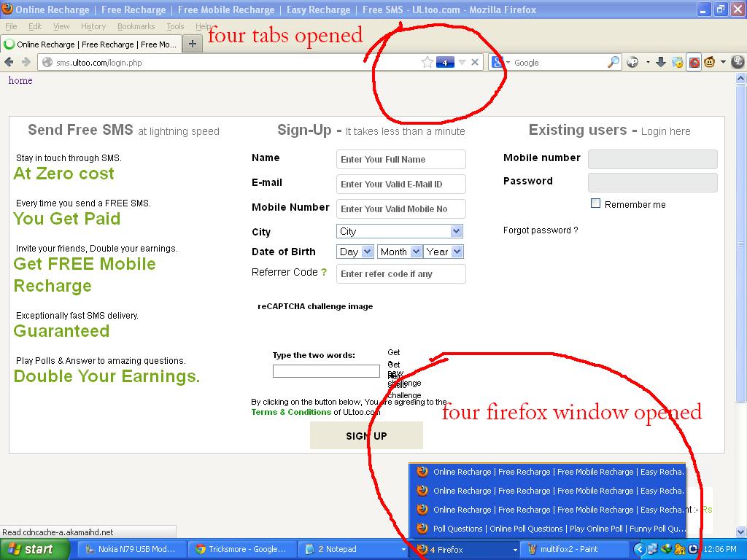Open the Forgot password link
Image resolution: width=747 pixels, height=560 pixels.
(x=541, y=230)
